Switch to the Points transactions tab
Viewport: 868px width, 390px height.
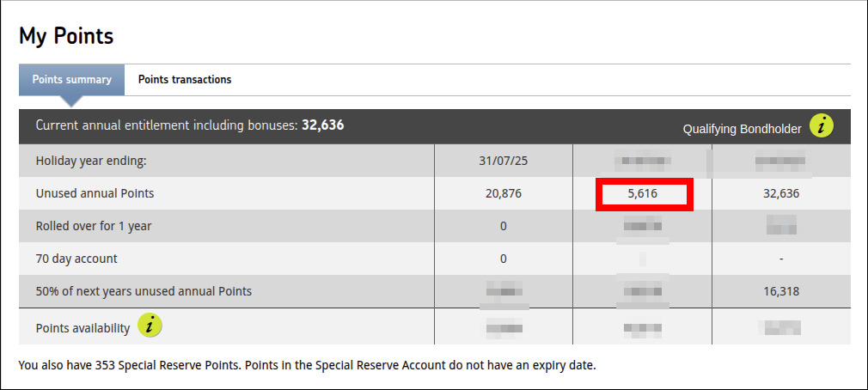184,80
